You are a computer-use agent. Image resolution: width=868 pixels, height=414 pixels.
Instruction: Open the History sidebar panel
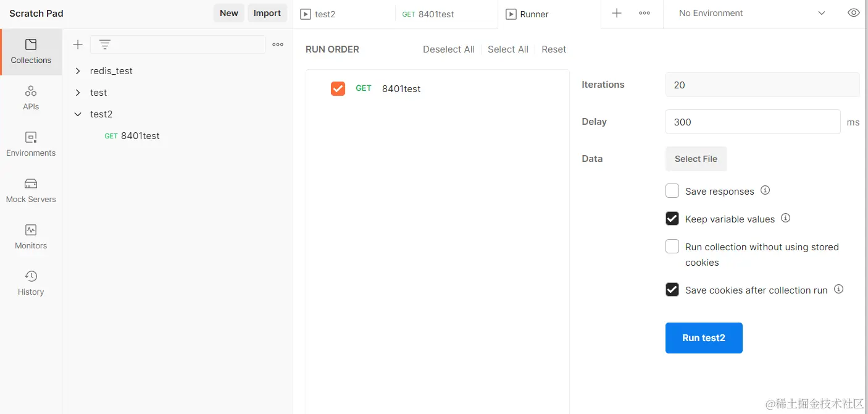pyautogui.click(x=31, y=284)
